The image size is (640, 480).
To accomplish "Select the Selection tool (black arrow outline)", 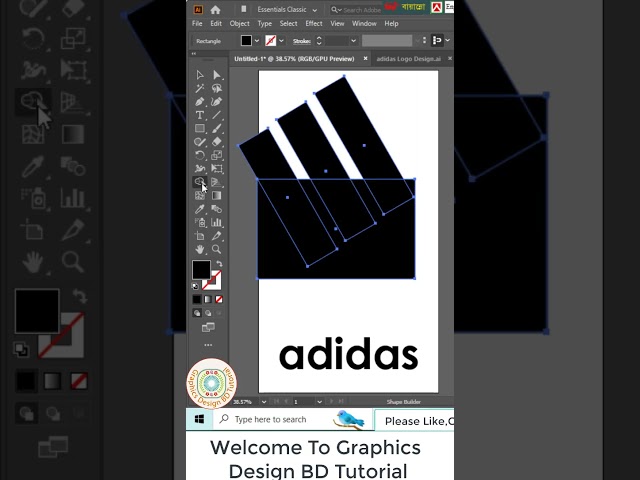I will pyautogui.click(x=200, y=75).
